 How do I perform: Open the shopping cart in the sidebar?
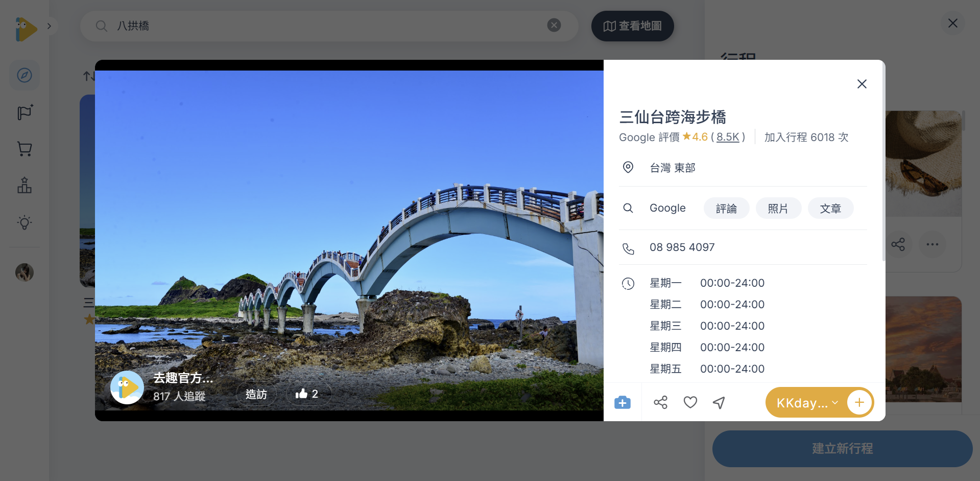pyautogui.click(x=24, y=149)
